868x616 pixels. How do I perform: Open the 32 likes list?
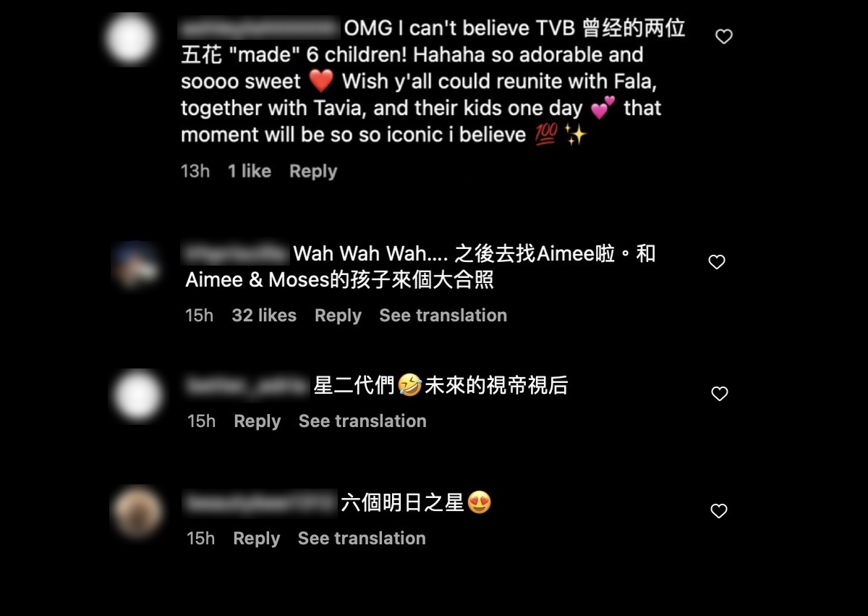[264, 316]
